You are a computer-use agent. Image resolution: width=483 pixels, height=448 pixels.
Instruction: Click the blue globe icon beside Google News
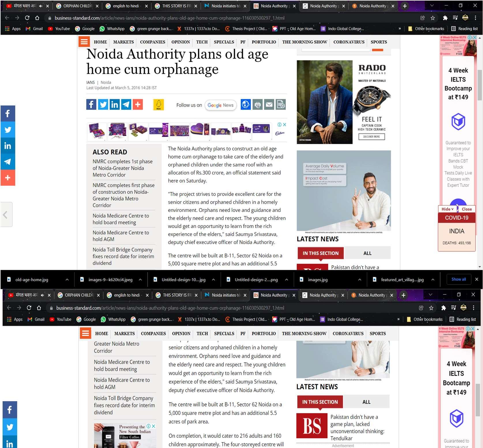pyautogui.click(x=246, y=104)
